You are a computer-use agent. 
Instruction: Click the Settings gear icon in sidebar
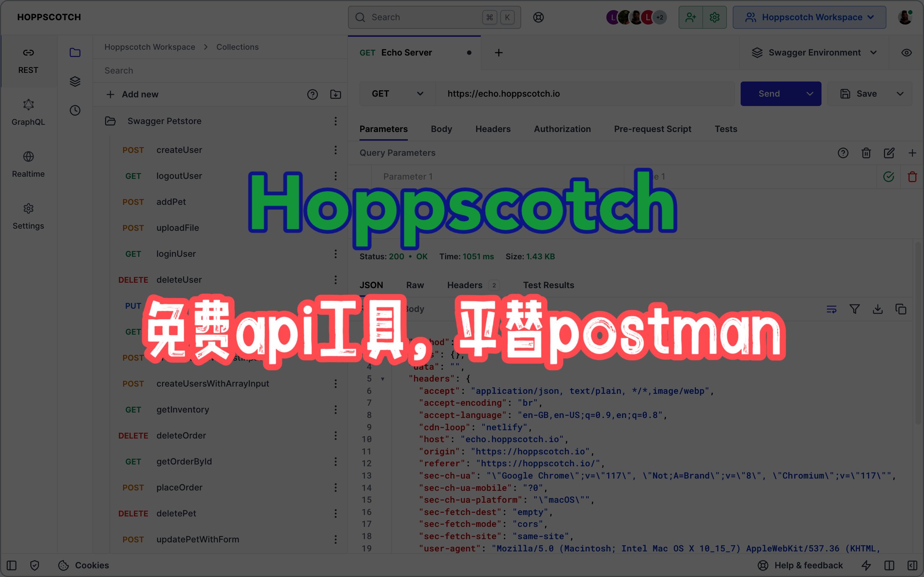[29, 208]
